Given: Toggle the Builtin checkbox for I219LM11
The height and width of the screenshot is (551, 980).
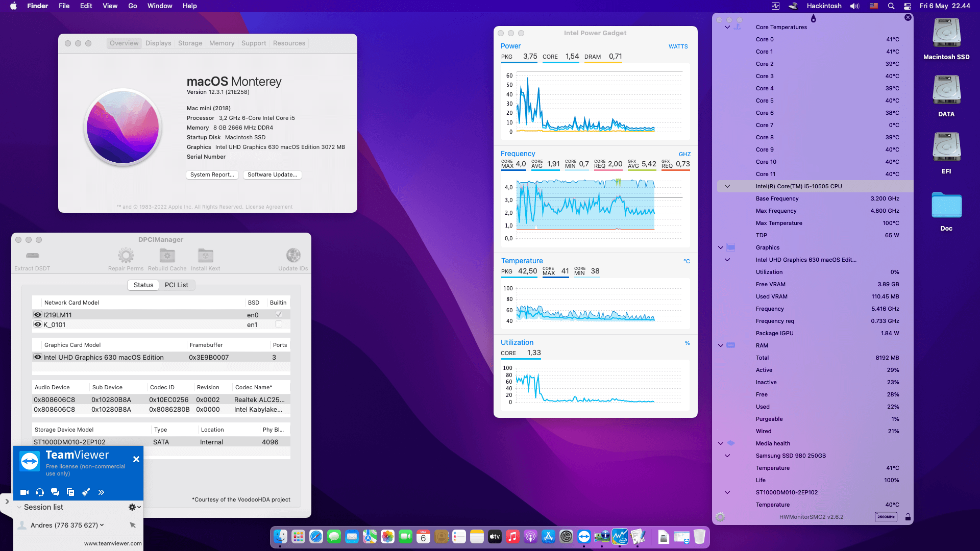Looking at the screenshot, I should click(279, 315).
